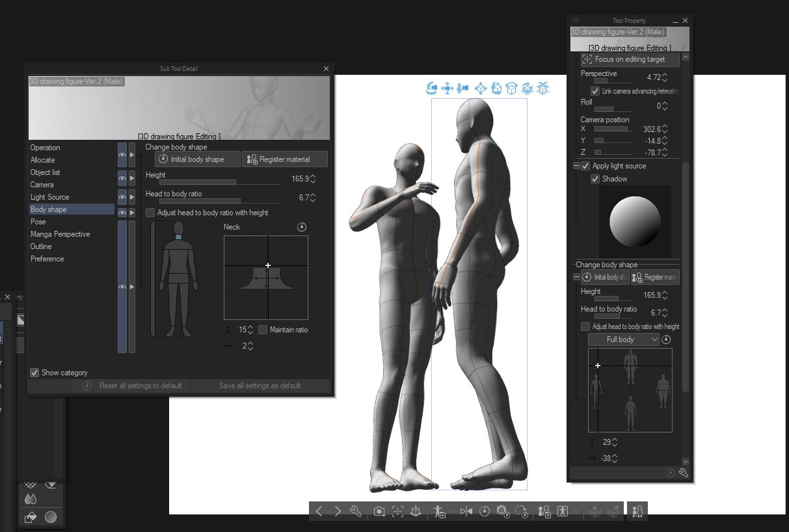Select Camera category
This screenshot has width=789, height=532.
42,185
